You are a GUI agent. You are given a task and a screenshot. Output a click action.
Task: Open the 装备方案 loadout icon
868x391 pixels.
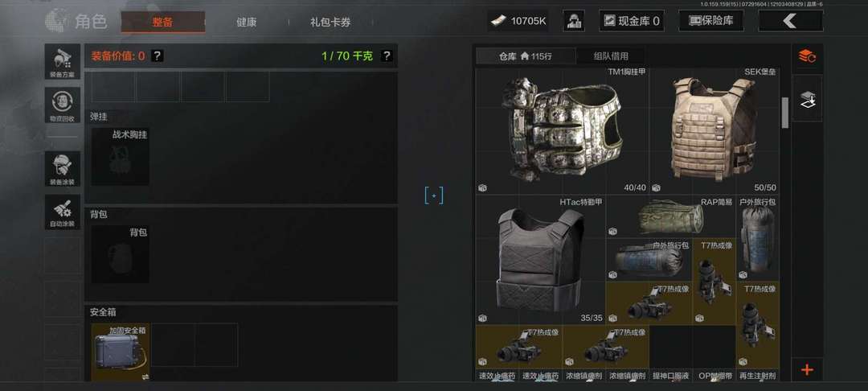[x=63, y=61]
